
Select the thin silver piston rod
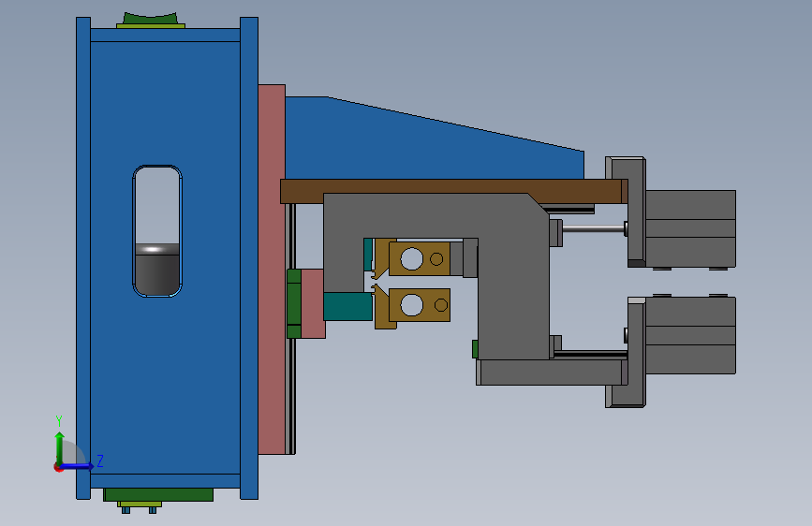coord(594,228)
